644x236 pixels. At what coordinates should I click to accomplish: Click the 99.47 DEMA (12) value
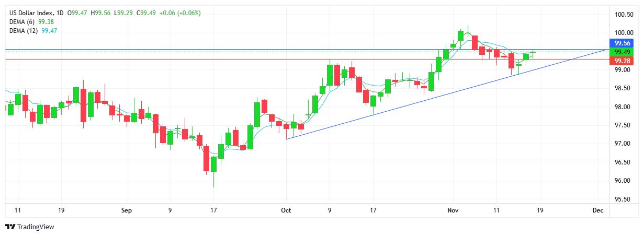(50, 31)
